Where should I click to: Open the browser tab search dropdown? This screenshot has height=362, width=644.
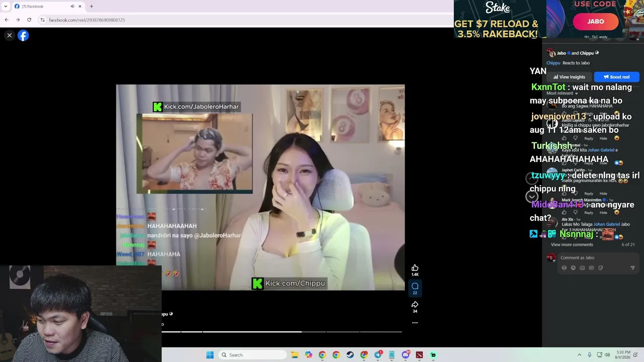[6, 6]
